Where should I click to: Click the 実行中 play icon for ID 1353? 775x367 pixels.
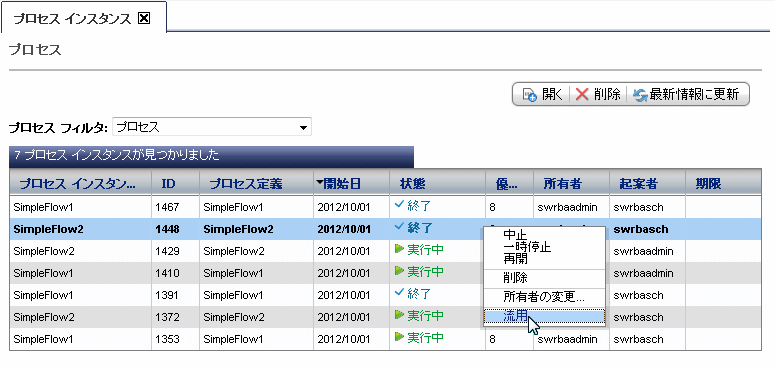pos(399,337)
